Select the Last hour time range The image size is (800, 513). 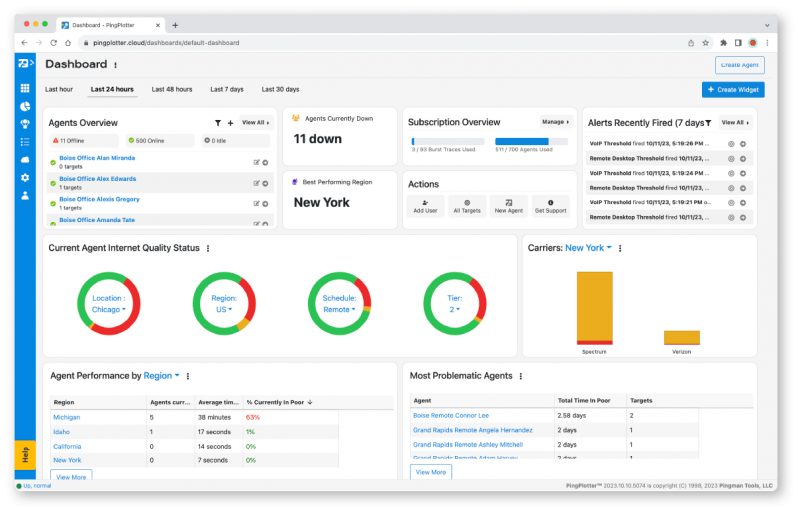59,89
